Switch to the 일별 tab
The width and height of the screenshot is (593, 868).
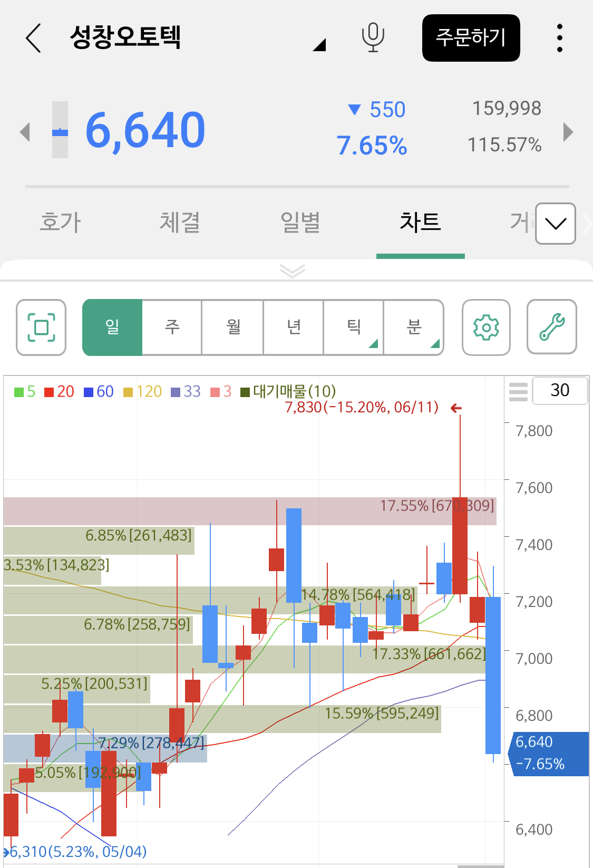(x=300, y=222)
